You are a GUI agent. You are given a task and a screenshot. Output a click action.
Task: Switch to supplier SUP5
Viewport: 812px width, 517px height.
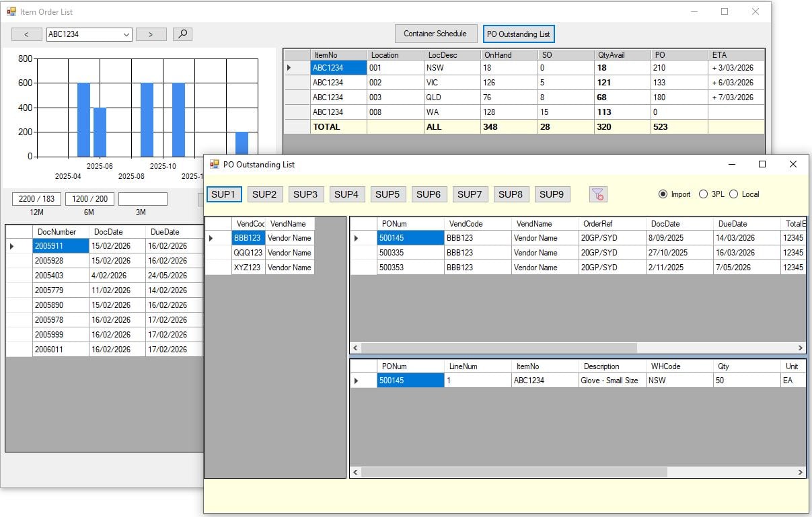pyautogui.click(x=387, y=194)
